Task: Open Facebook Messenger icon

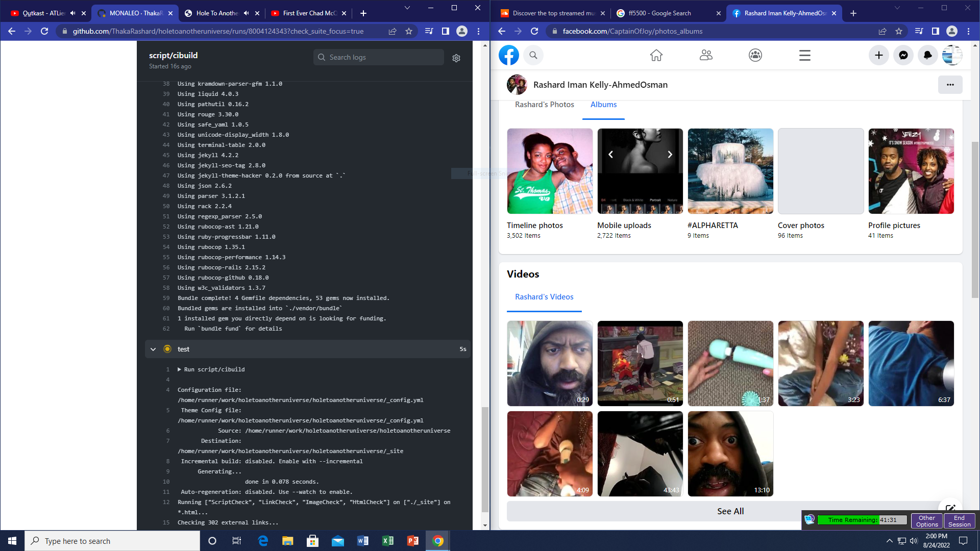Action: point(903,55)
